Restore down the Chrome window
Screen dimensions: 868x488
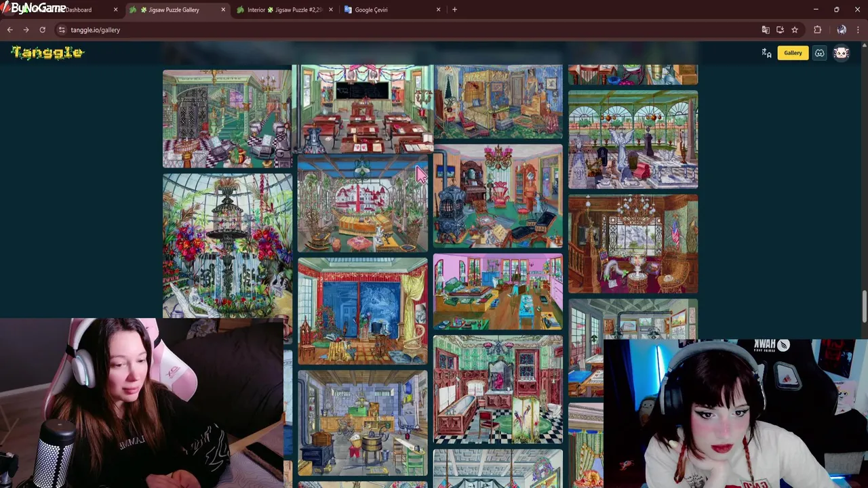(837, 9)
